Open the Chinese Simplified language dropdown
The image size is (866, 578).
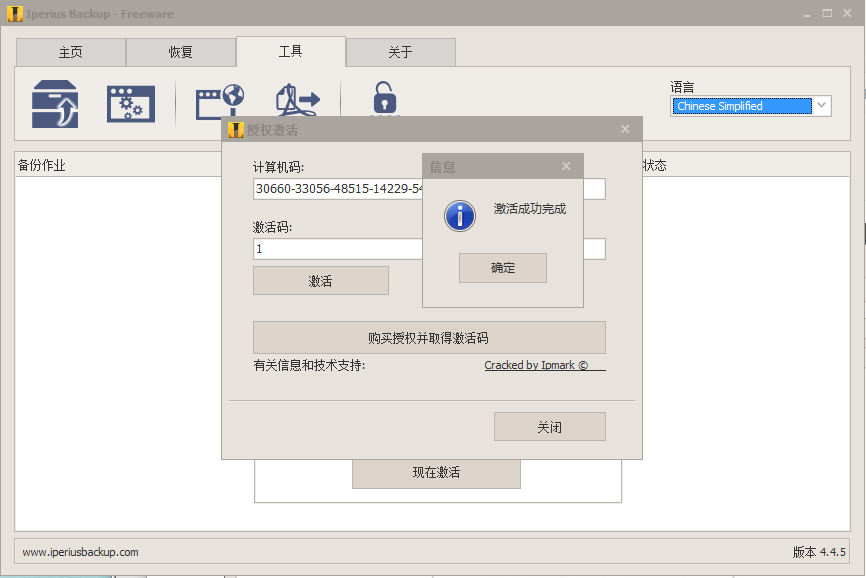(751, 106)
